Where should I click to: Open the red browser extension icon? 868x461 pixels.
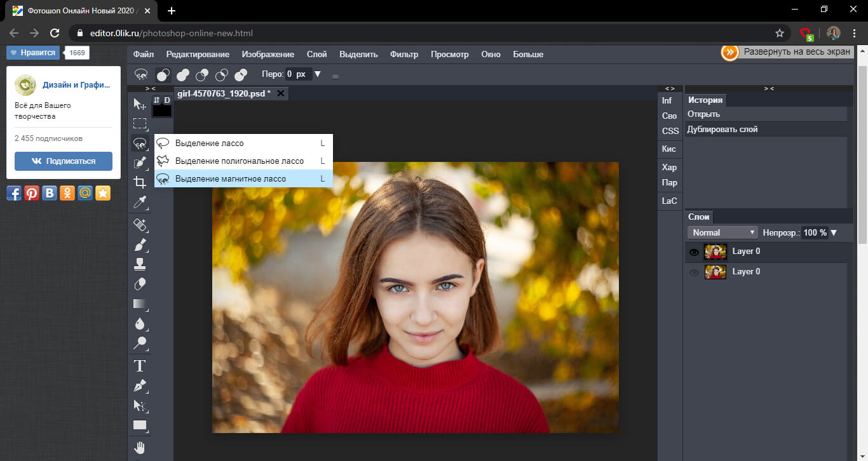[806, 34]
